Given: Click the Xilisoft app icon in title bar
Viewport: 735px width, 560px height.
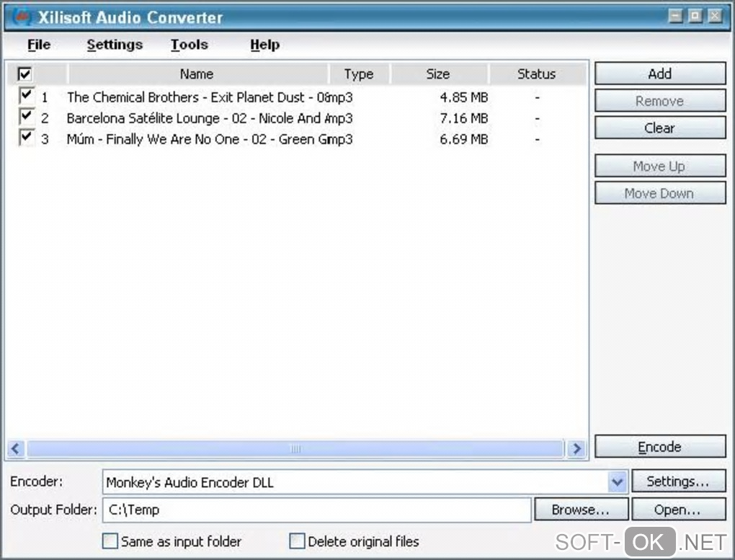Looking at the screenshot, I should coord(22,17).
